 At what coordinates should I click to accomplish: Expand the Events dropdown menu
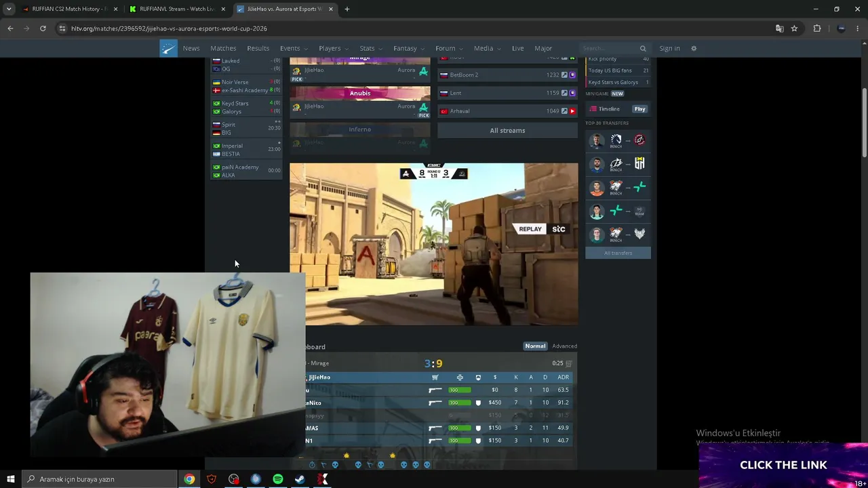tap(294, 48)
